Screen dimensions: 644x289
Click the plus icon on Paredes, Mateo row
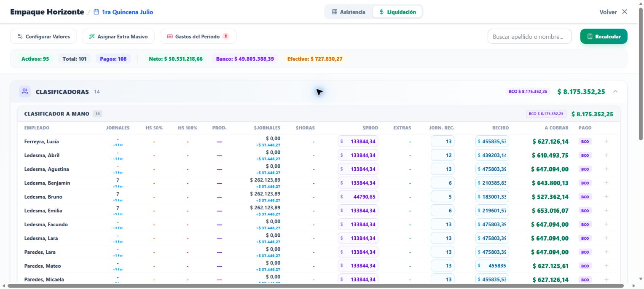click(606, 266)
